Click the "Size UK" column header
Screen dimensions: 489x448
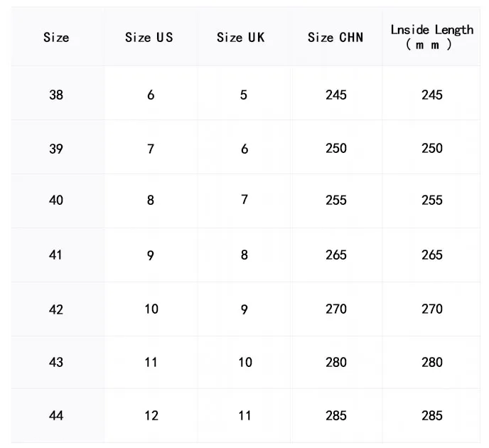pyautogui.click(x=240, y=37)
